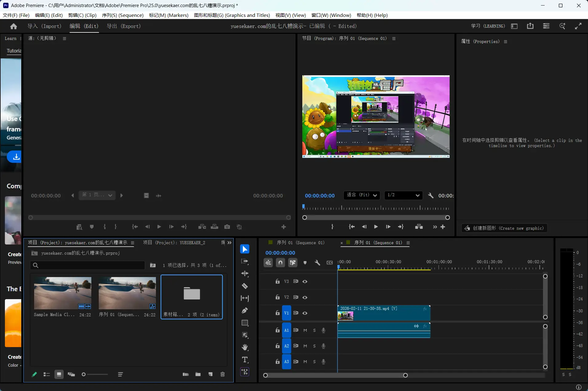Select the Slip tool
Screen dimensions: 588x391
tap(245, 298)
